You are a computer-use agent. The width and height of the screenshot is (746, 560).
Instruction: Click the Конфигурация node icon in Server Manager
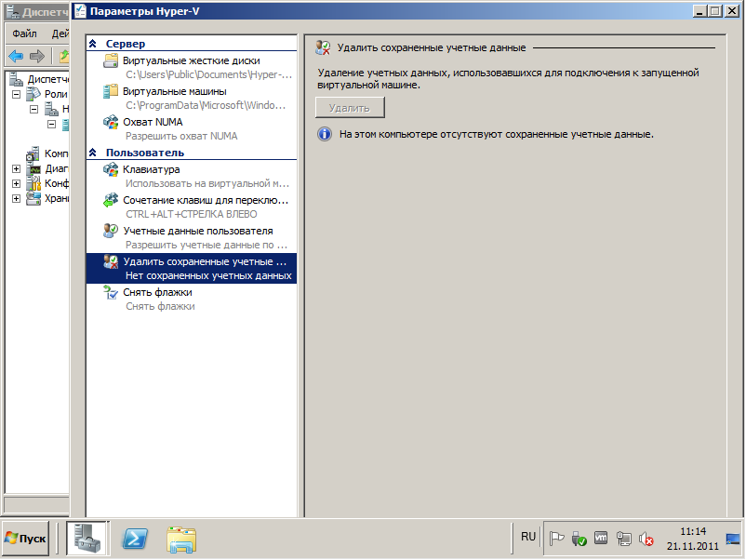pyautogui.click(x=33, y=183)
